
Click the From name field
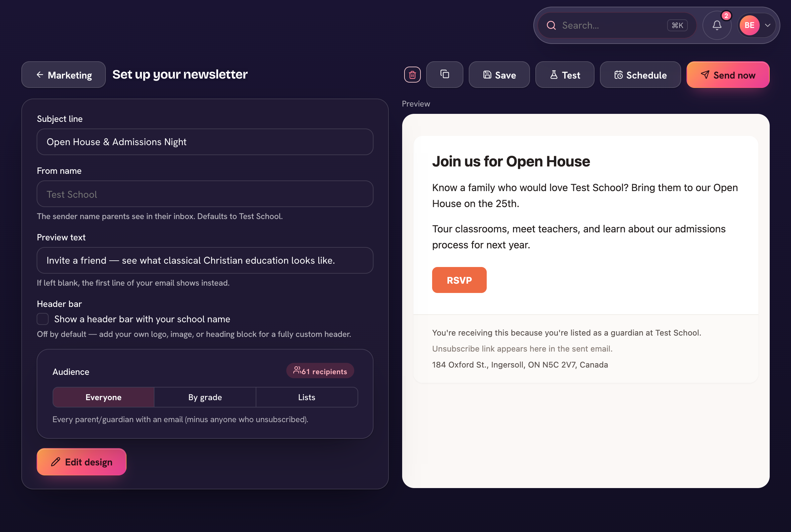click(205, 194)
